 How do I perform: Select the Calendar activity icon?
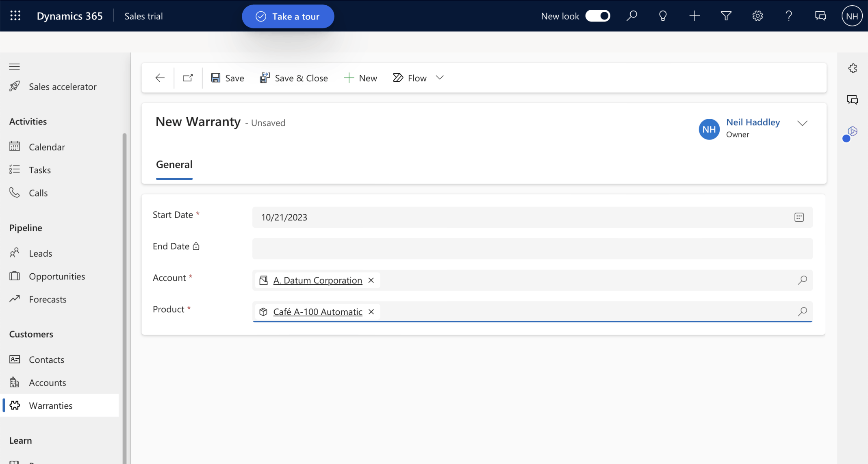[15, 146]
